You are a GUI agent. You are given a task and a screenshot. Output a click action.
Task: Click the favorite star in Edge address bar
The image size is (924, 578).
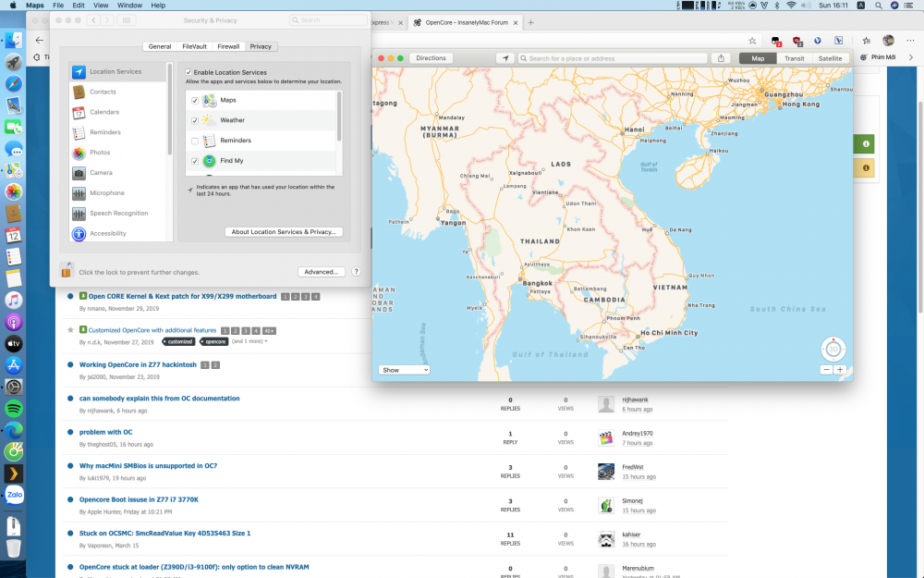click(x=752, y=41)
